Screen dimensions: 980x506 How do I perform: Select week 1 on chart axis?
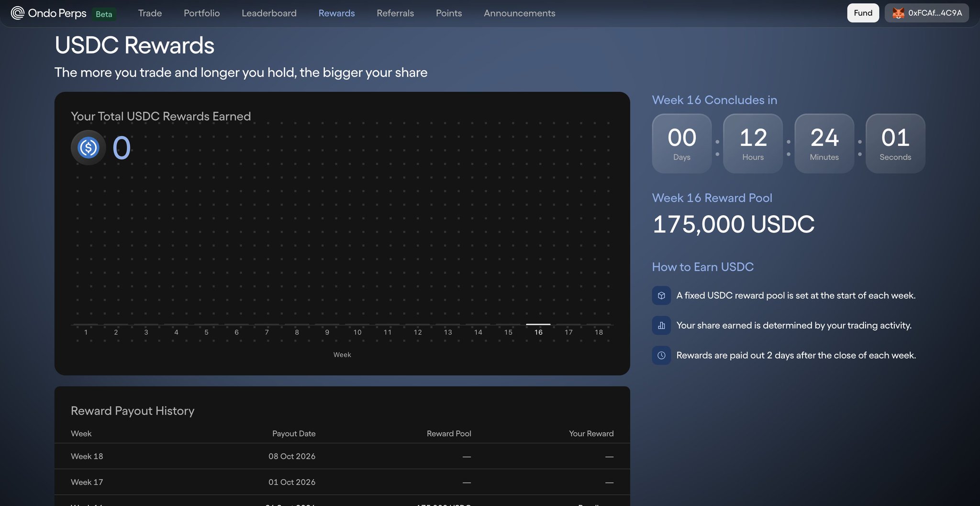click(x=86, y=332)
